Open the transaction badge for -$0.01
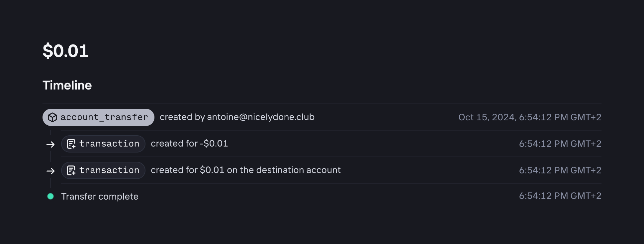Image resolution: width=644 pixels, height=244 pixels. coord(103,144)
